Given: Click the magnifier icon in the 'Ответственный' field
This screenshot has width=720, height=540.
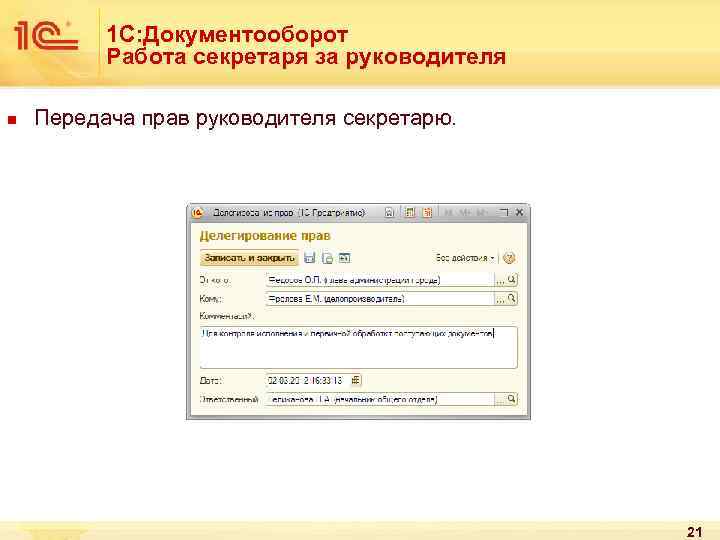Looking at the screenshot, I should click(512, 399).
